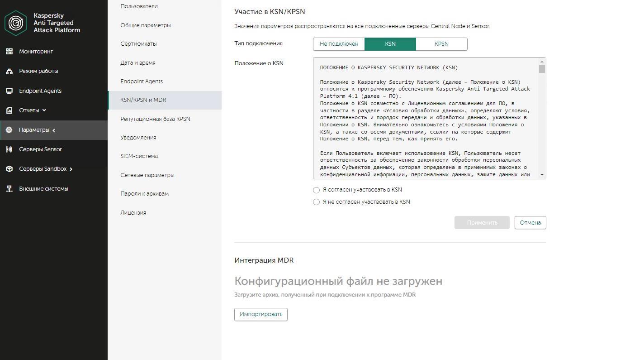Click the Kaspersky radar logo icon
The width and height of the screenshot is (644, 360).
(x=16, y=23)
